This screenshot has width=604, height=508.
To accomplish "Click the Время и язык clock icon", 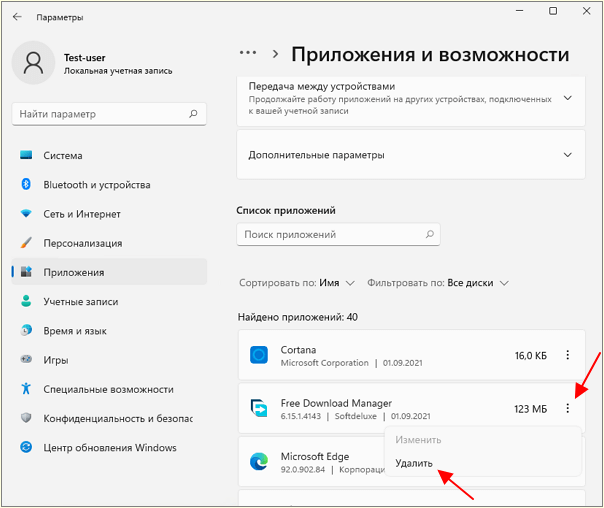I will click(26, 330).
